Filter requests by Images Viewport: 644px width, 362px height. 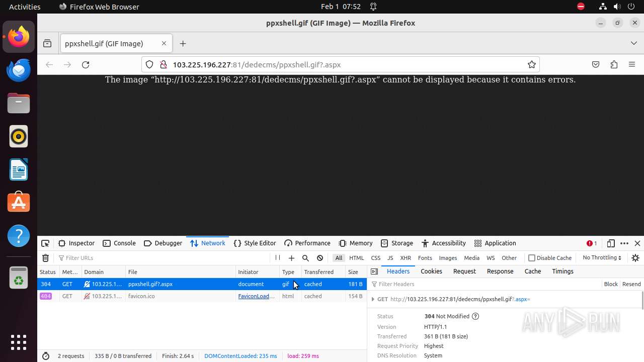point(448,258)
